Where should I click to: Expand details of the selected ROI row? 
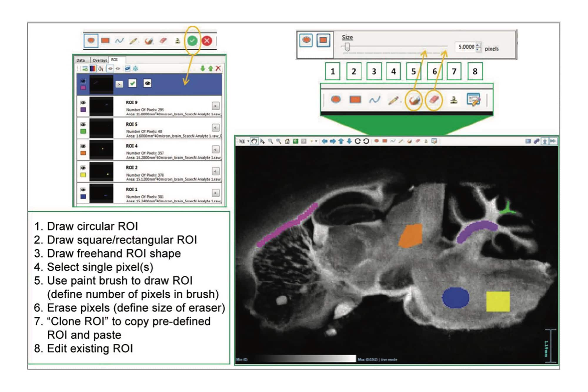pyautogui.click(x=119, y=84)
